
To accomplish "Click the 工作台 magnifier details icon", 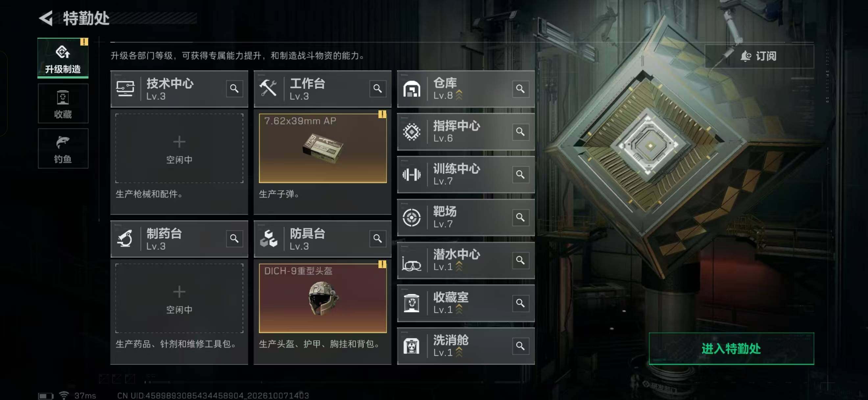I will 377,88.
